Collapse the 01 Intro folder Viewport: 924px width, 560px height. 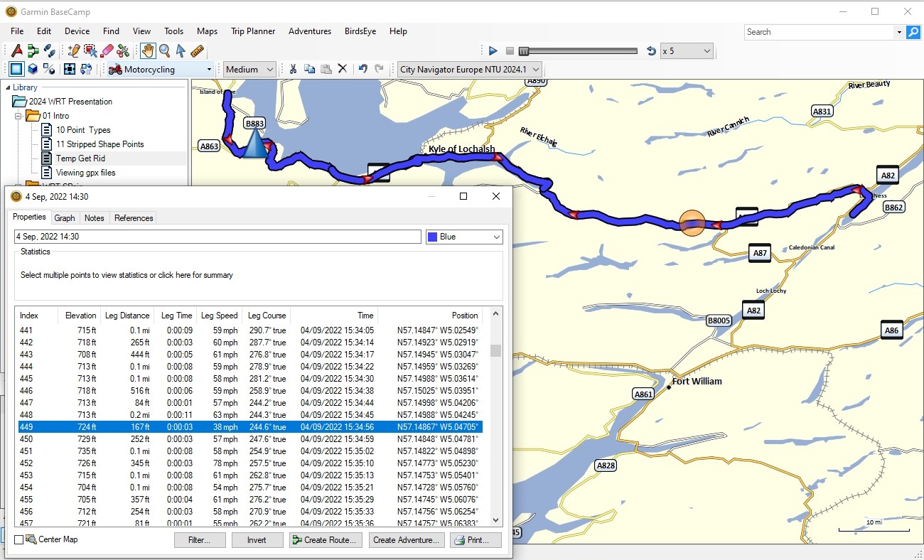[18, 116]
